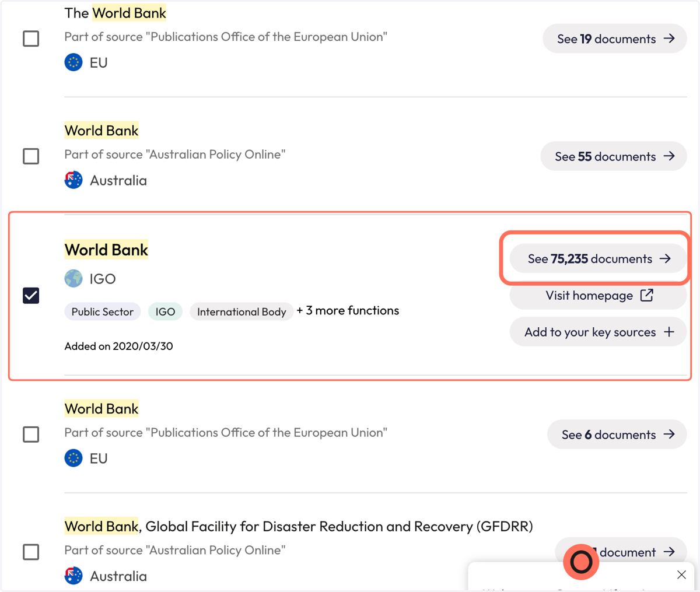Image resolution: width=700 pixels, height=592 pixels.
Task: Click the EU flag icon under The World Bank
Action: (x=73, y=62)
